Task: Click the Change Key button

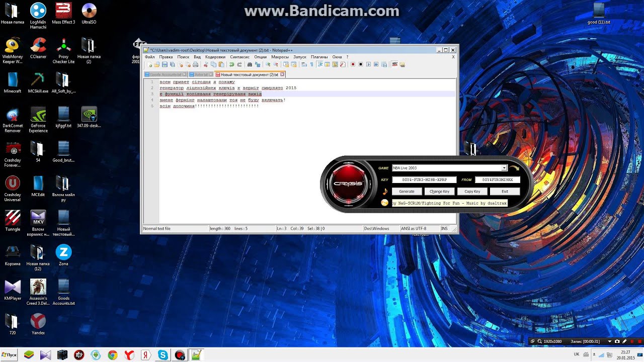Action: coord(439,192)
